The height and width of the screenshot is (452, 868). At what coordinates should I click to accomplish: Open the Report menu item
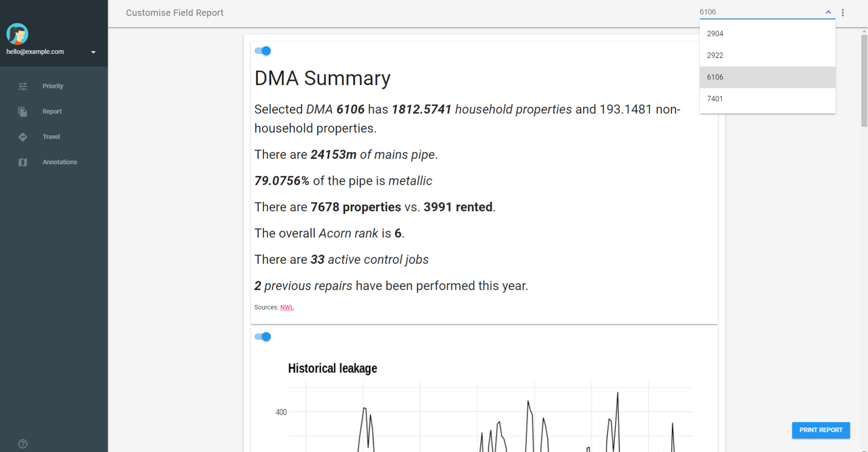(x=54, y=112)
